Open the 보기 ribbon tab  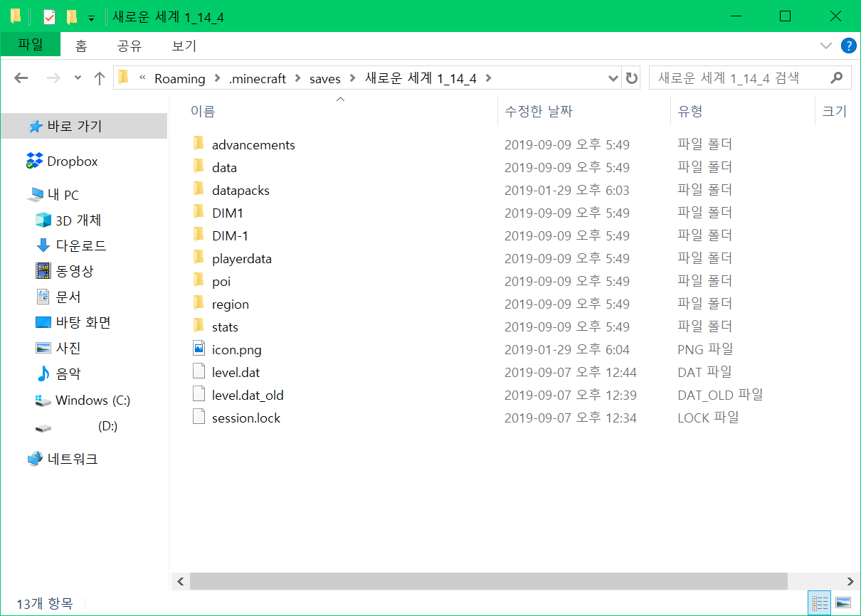coord(184,46)
